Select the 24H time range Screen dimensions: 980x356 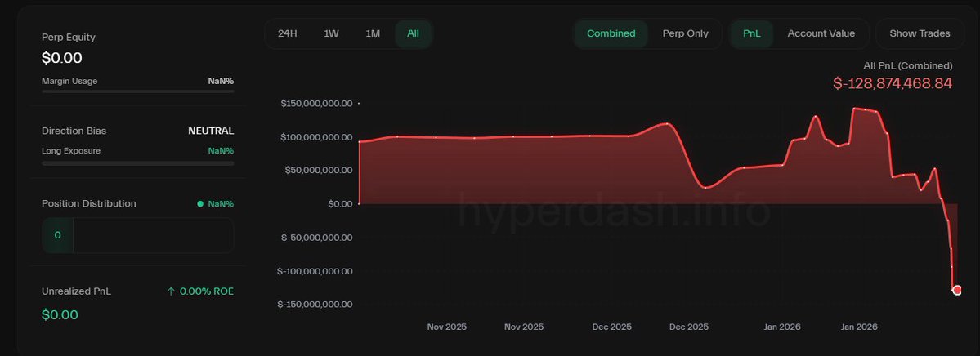point(288,33)
